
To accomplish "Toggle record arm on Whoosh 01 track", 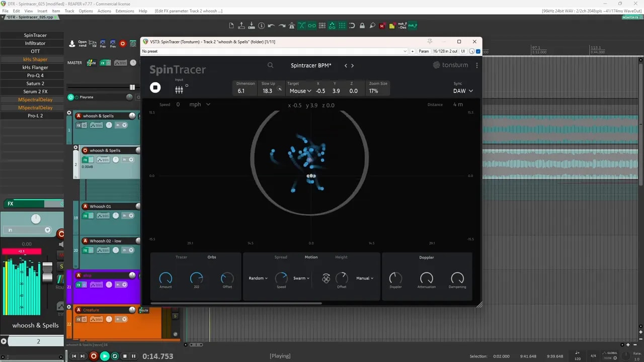I will (x=85, y=207).
